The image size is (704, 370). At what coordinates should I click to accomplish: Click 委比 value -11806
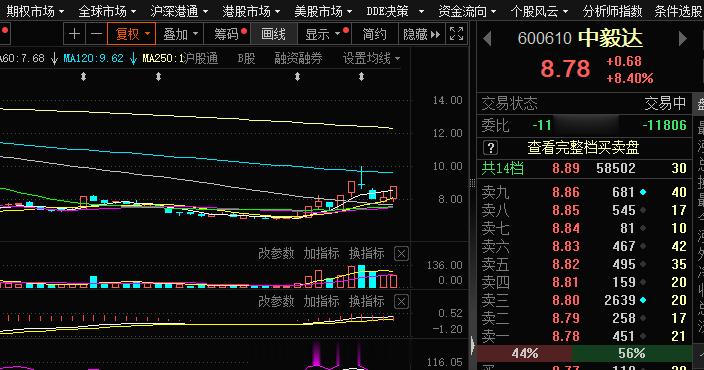pos(664,125)
